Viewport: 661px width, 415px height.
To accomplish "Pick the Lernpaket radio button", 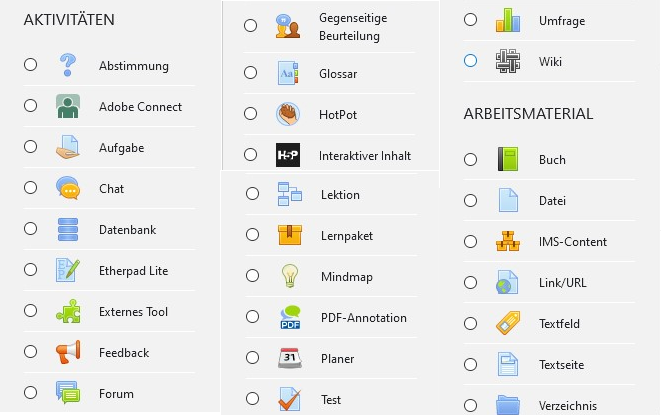I will click(x=252, y=235).
